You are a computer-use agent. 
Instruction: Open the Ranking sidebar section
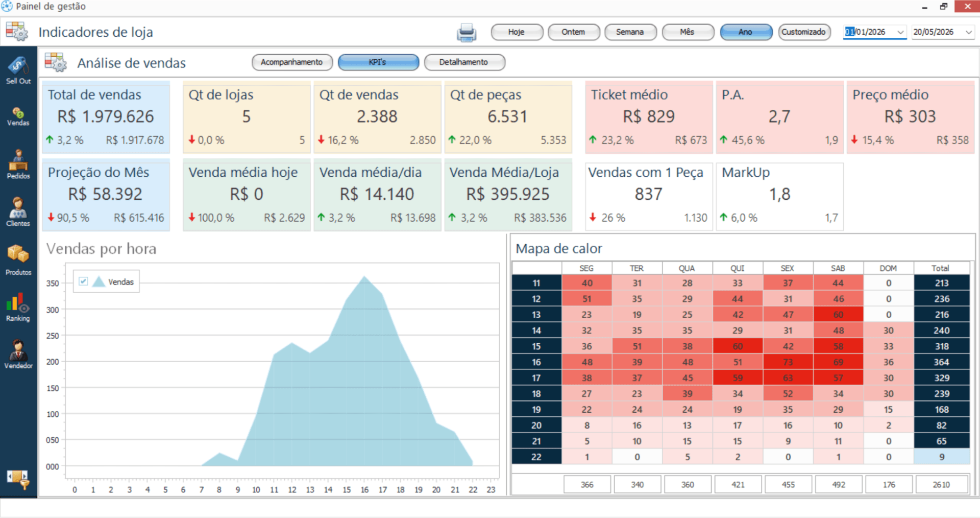click(x=18, y=307)
